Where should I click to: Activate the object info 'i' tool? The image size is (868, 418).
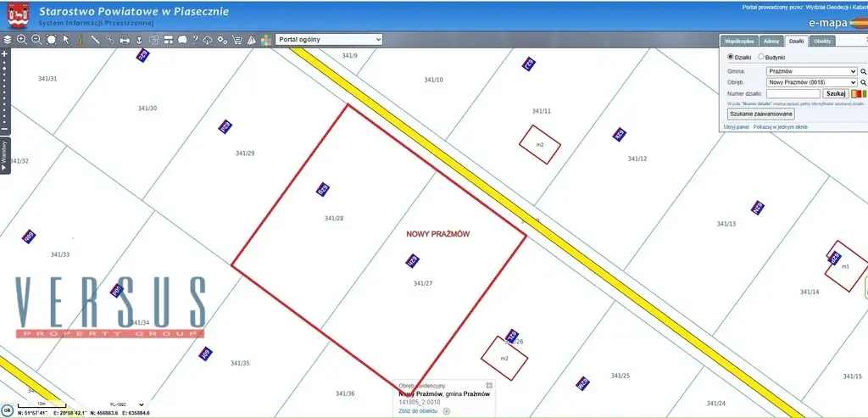[81, 39]
